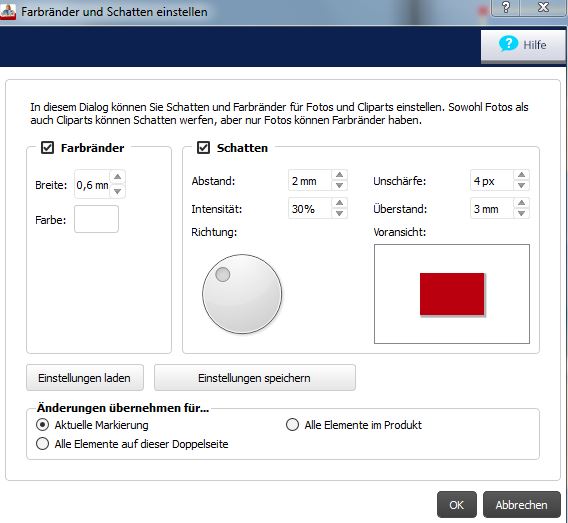Image resolution: width=568 pixels, height=523 pixels.
Task: Click the Richtung direction dial handle
Action: click(x=222, y=274)
